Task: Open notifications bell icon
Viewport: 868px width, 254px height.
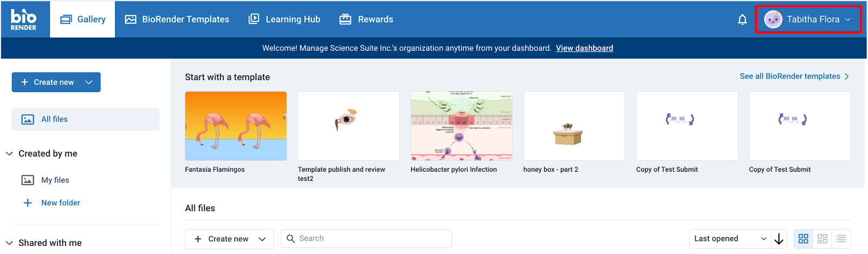Action: click(742, 20)
